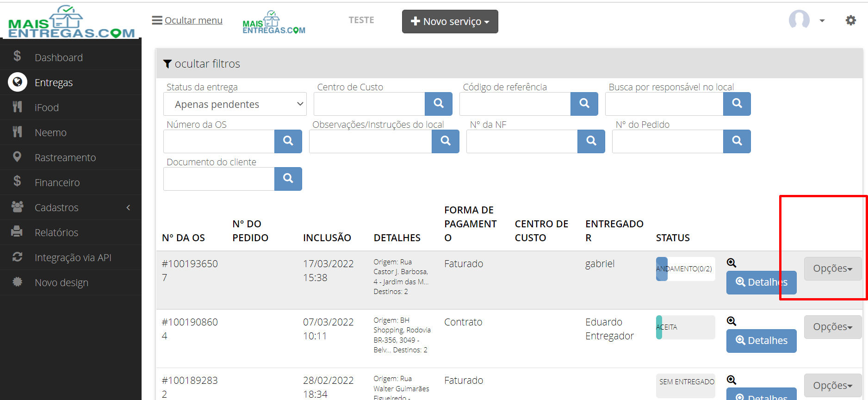
Task: Click the Observações/Instruções search icon
Action: 446,141
